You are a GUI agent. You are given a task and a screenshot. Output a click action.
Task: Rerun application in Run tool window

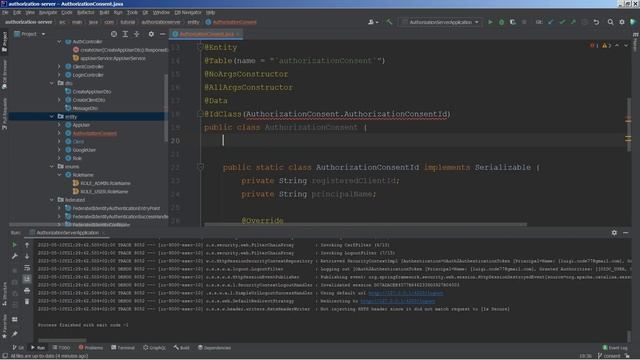(x=15, y=245)
